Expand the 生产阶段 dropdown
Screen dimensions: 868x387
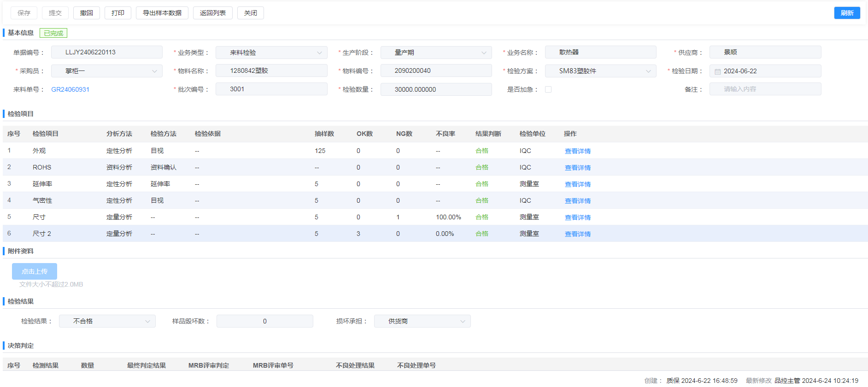tap(436, 53)
